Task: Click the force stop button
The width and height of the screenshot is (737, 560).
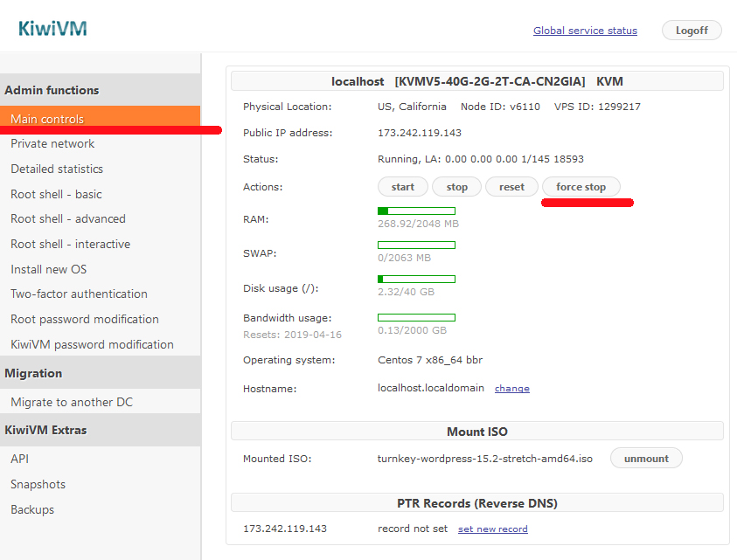Action: coord(581,187)
